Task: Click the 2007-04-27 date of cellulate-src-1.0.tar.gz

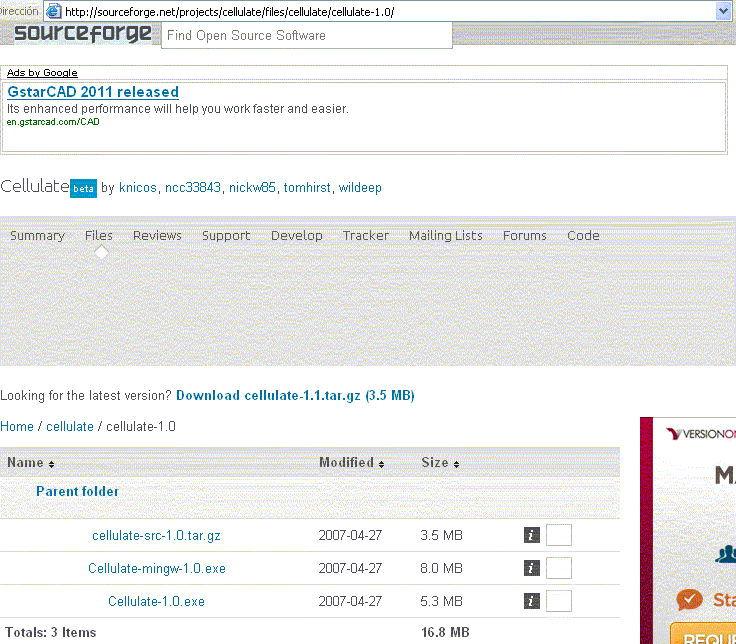Action: pyautogui.click(x=350, y=535)
